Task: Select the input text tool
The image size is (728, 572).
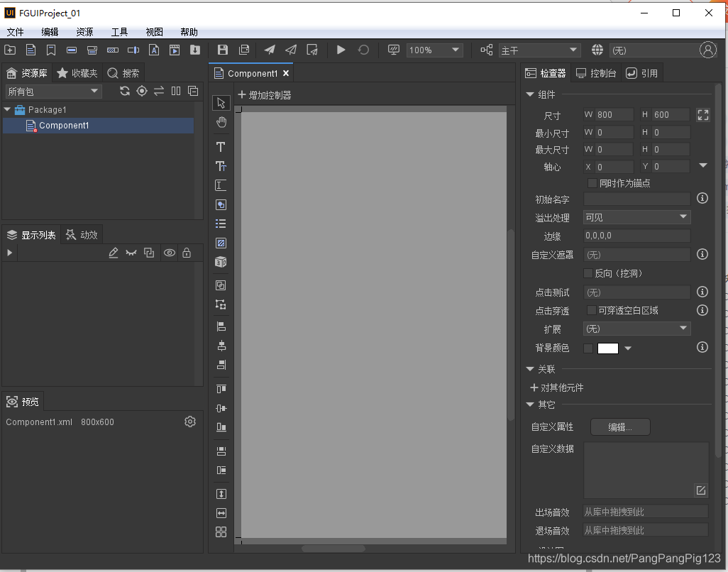Action: tap(221, 185)
